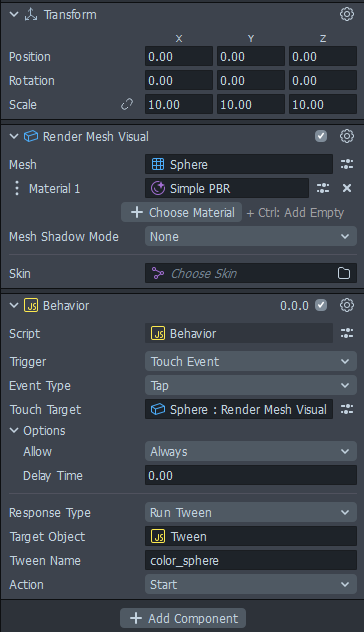The height and width of the screenshot is (632, 364).
Task: Open the Mesh Shadow Mode dropdown
Action: (251, 236)
